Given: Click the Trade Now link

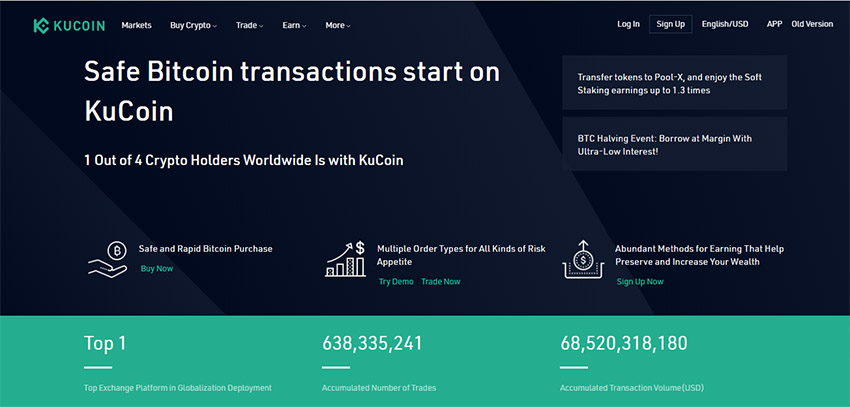Looking at the screenshot, I should point(441,281).
